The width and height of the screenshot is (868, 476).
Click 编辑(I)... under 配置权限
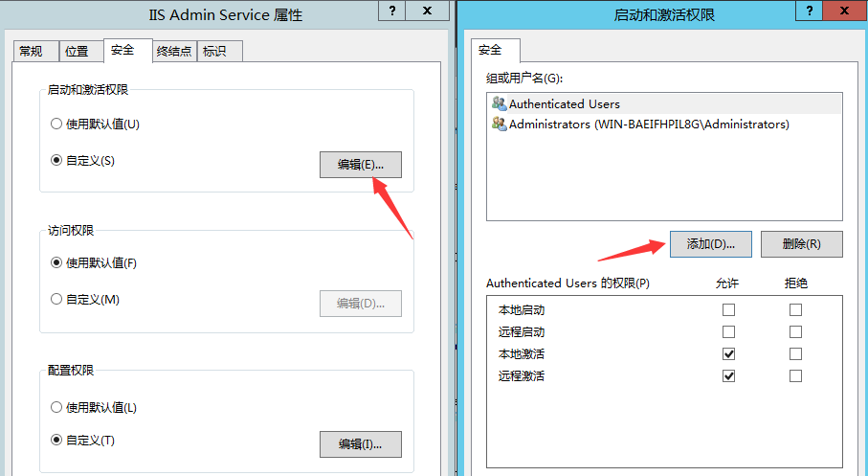click(360, 444)
